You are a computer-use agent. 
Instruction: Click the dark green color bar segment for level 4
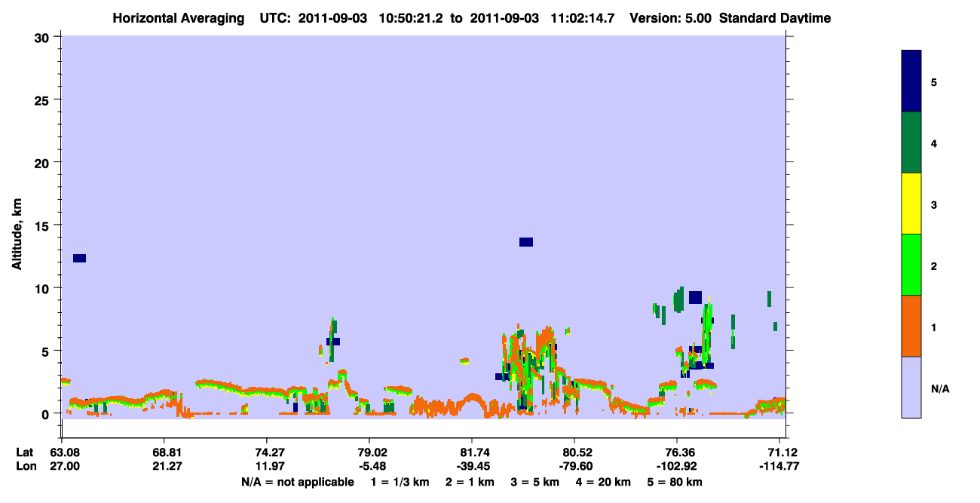[x=911, y=143]
